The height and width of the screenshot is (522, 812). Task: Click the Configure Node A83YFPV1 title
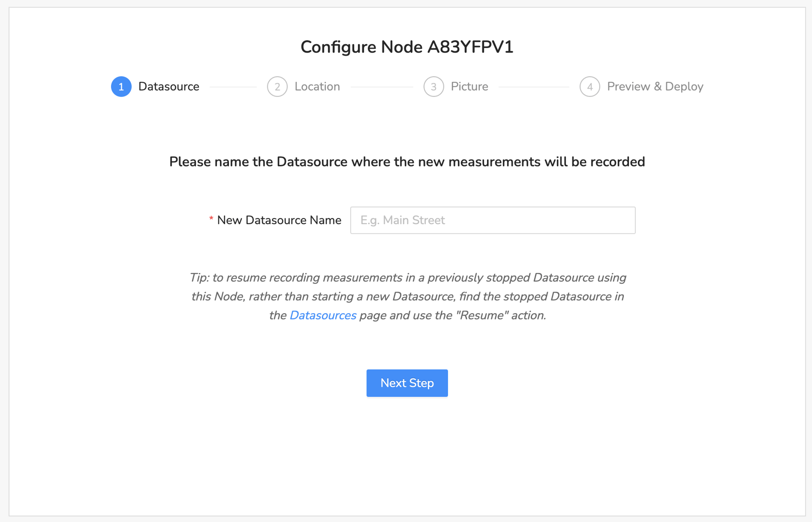click(406, 47)
